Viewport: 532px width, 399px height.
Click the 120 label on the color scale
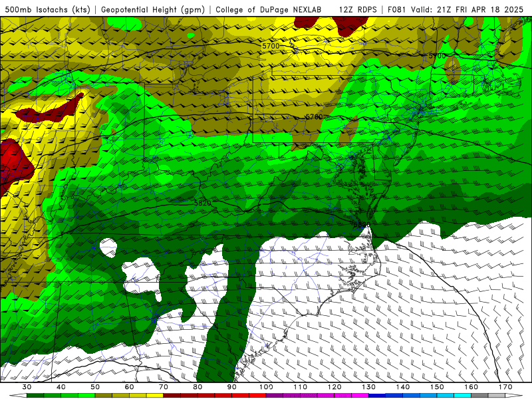(334, 387)
